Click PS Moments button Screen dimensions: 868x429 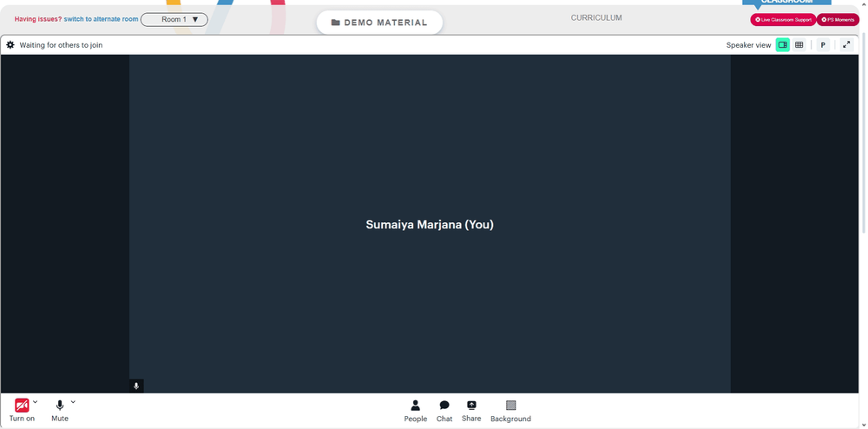(x=838, y=19)
